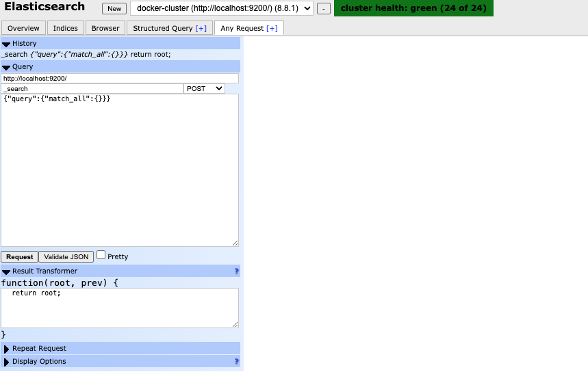The width and height of the screenshot is (588, 387).
Task: Add a new Structured Query tab with [+]
Action: click(201, 29)
